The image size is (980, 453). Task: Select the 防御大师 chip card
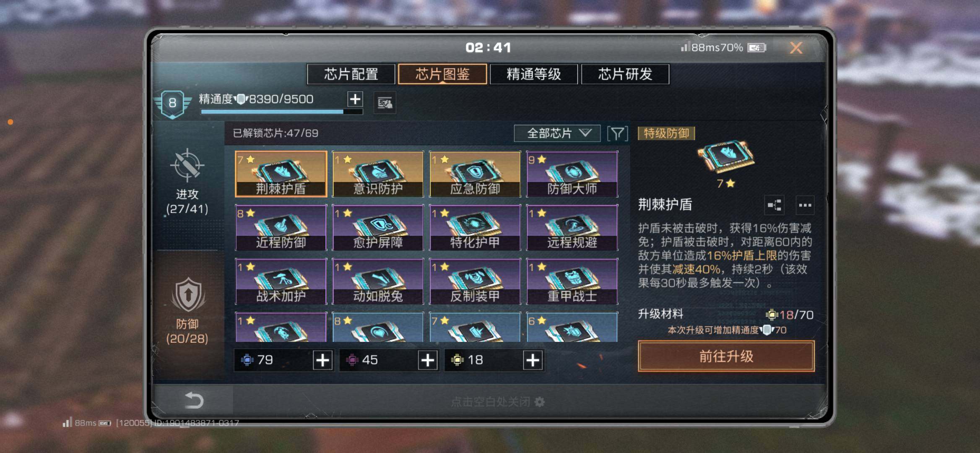pos(572,174)
